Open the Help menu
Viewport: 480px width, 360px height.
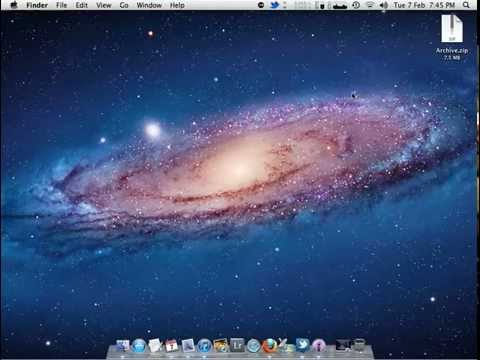point(177,5)
